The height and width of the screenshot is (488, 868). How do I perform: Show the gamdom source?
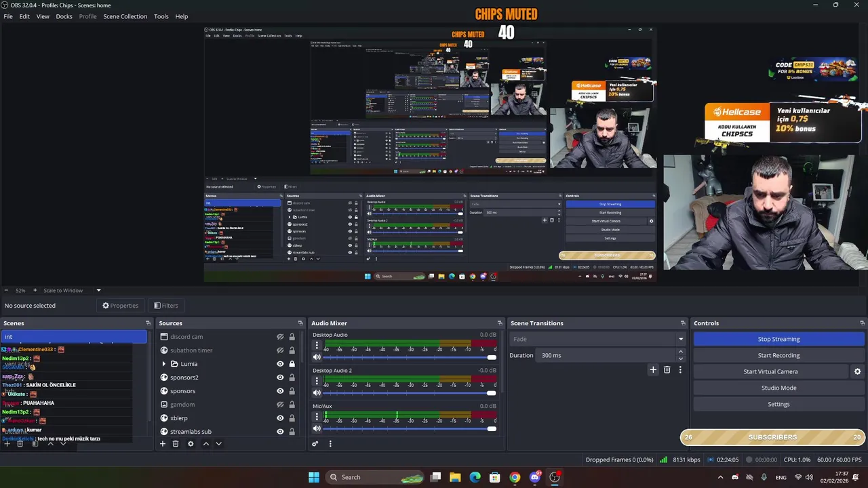(280, 405)
